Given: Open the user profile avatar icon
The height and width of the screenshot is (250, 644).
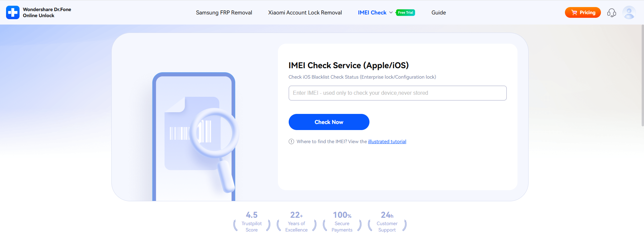Looking at the screenshot, I should [x=629, y=12].
